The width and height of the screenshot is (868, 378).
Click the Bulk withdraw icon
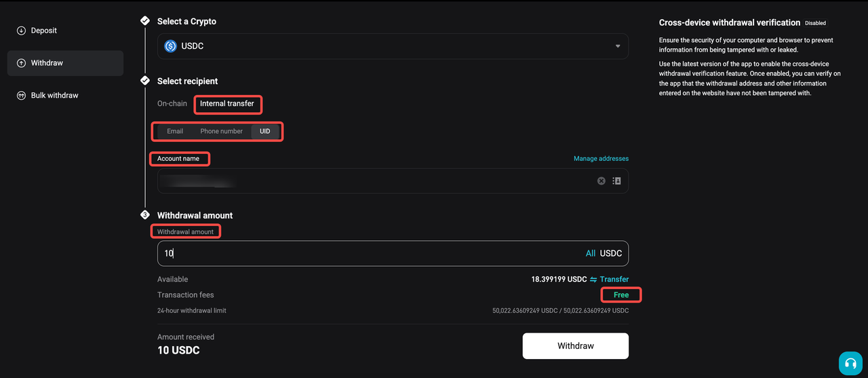tap(21, 96)
